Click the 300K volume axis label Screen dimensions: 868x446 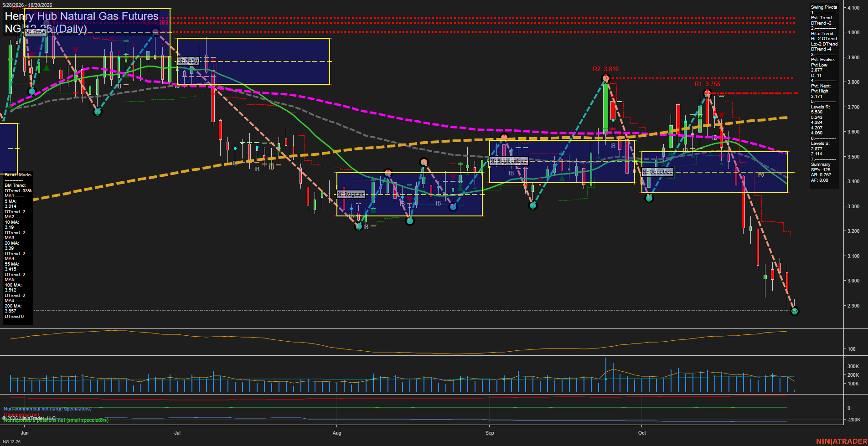[x=853, y=366]
